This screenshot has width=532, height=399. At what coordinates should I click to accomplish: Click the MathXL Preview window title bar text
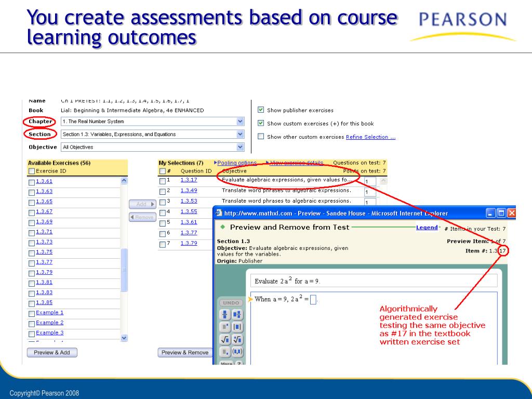(x=336, y=214)
